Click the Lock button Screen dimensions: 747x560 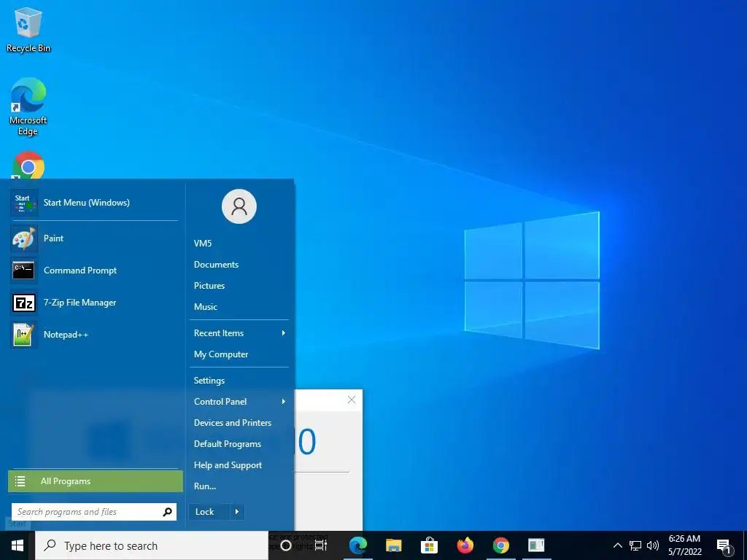click(x=209, y=512)
